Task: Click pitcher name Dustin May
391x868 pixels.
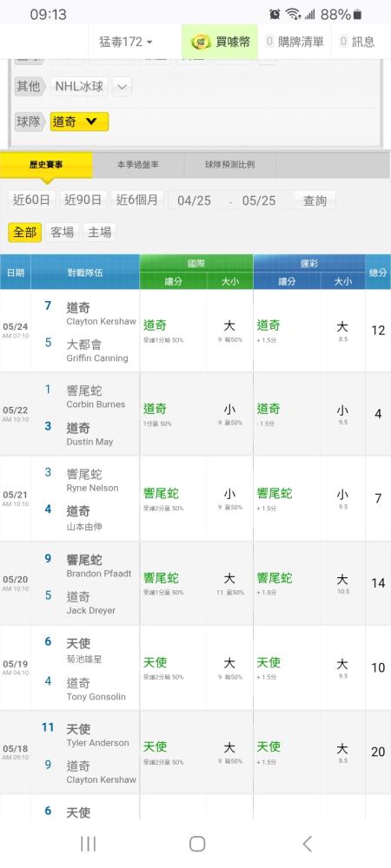Action: pyautogui.click(x=89, y=442)
